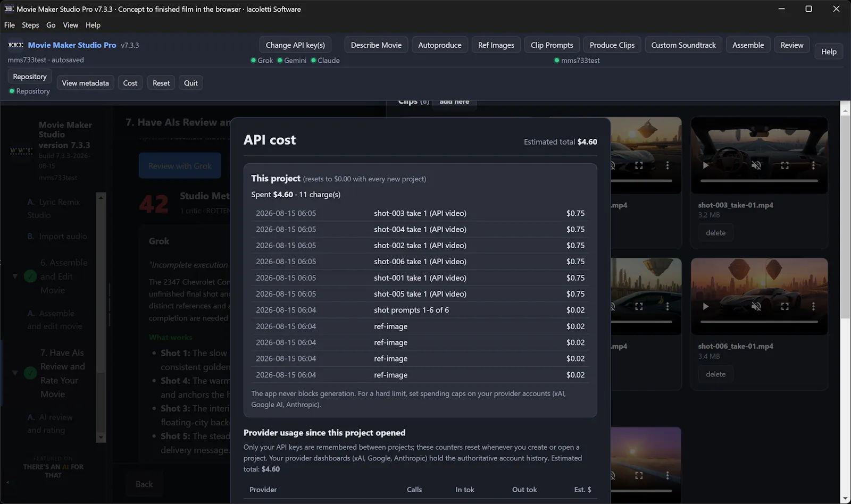Open the Steps menu
The image size is (851, 504).
[x=30, y=25]
